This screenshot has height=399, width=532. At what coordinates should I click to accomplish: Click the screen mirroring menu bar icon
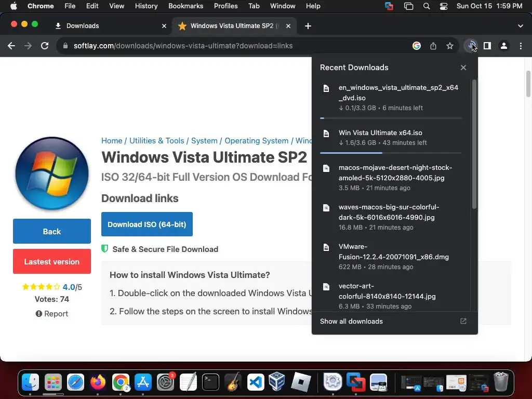(408, 6)
